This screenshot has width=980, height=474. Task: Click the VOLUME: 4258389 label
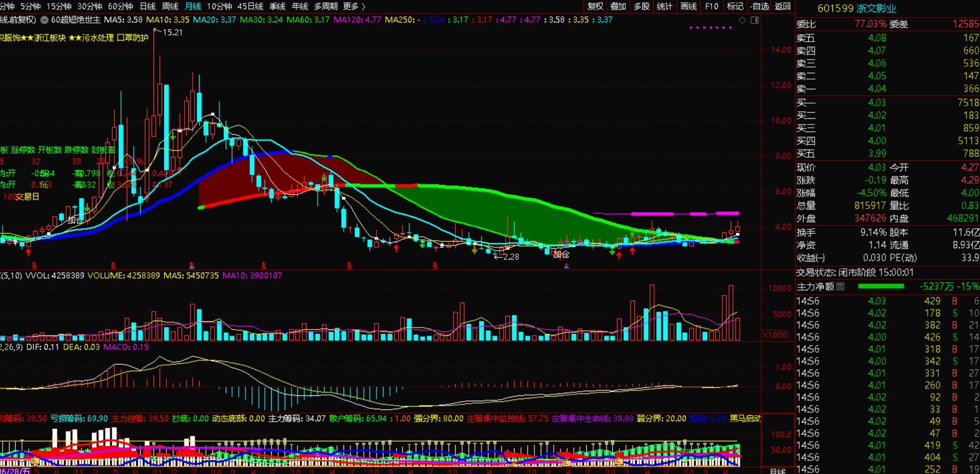coord(124,276)
